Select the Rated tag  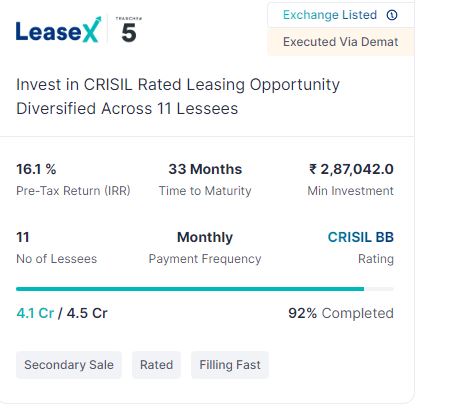156,365
